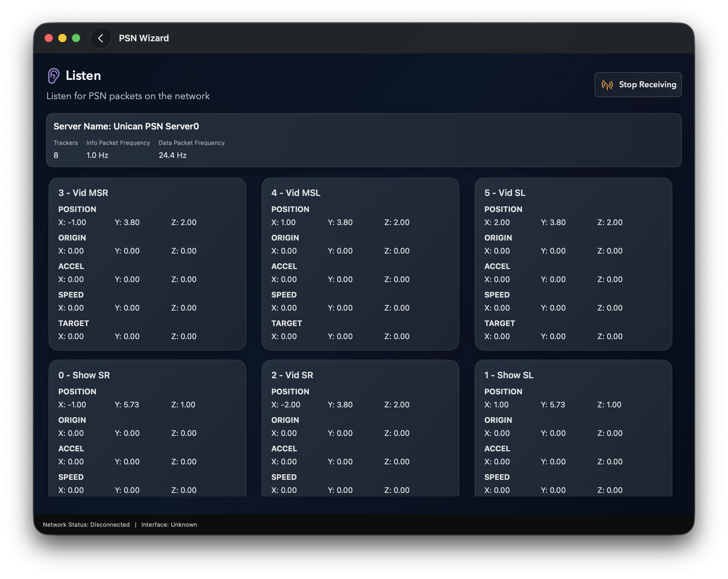728x579 pixels.
Task: Click X: -1.00 position in Show SR
Action: click(72, 404)
